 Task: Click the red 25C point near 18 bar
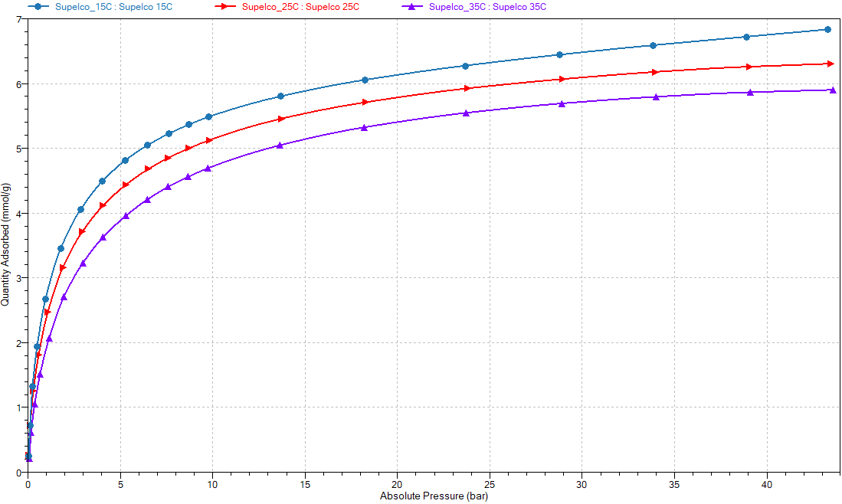coord(365,102)
